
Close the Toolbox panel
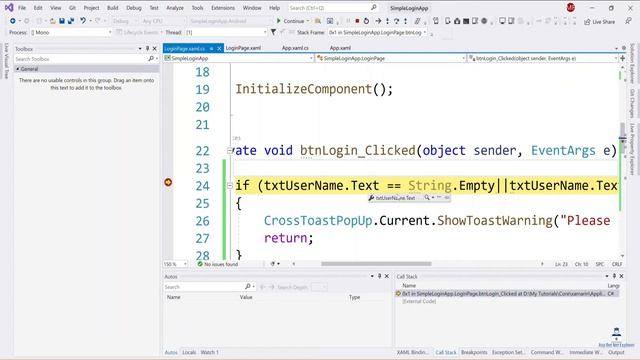[155, 49]
